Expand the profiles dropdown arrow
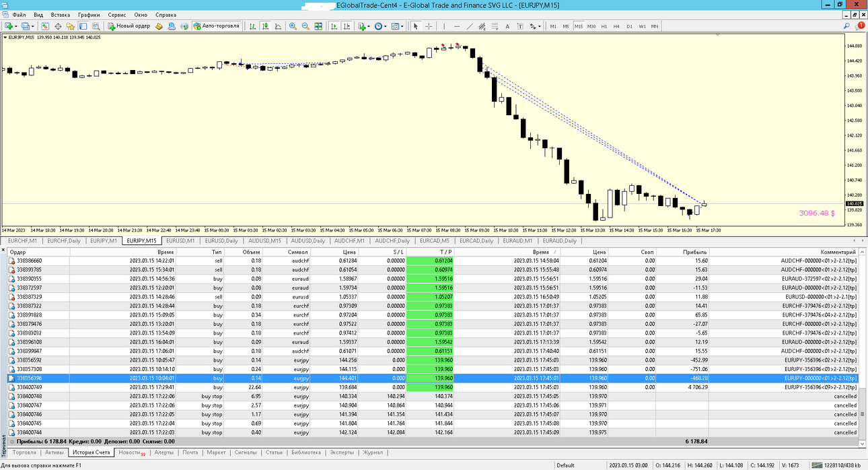 pos(33,26)
